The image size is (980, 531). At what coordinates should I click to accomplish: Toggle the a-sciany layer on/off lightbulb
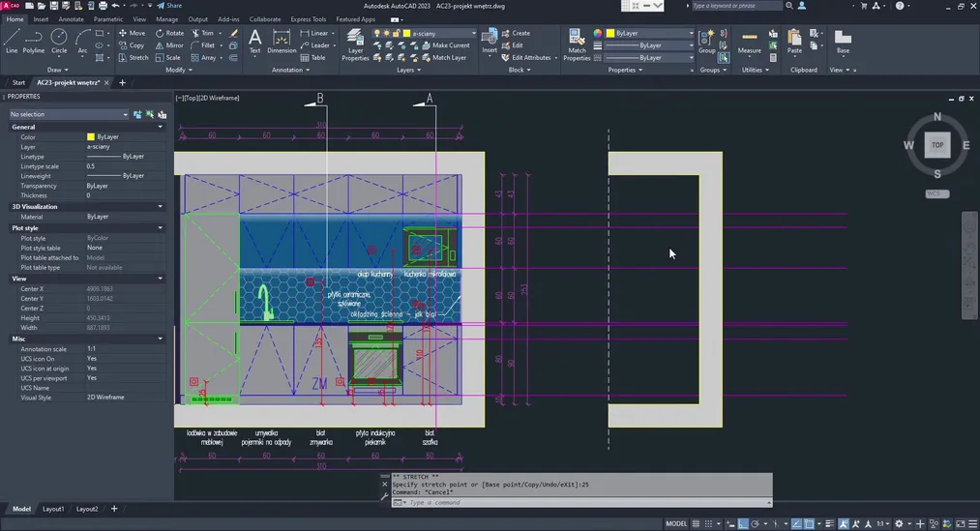tap(378, 33)
